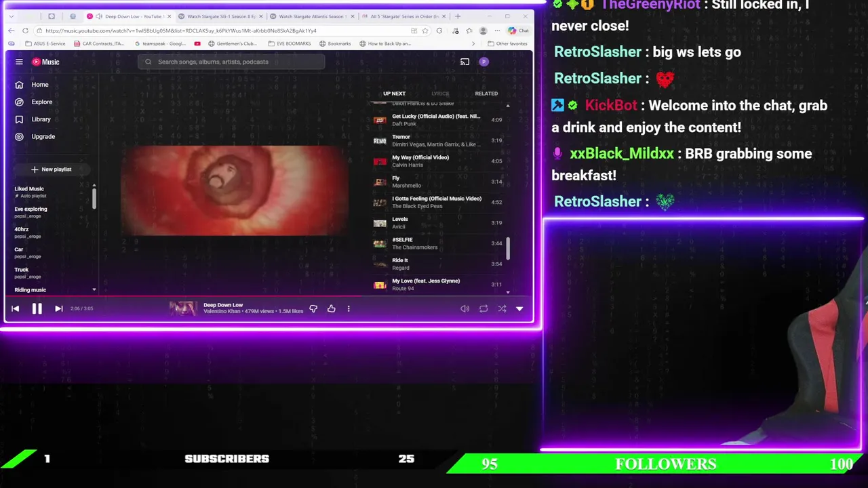Click the queue scroll-up arrow
The width and height of the screenshot is (868, 488).
(x=507, y=106)
